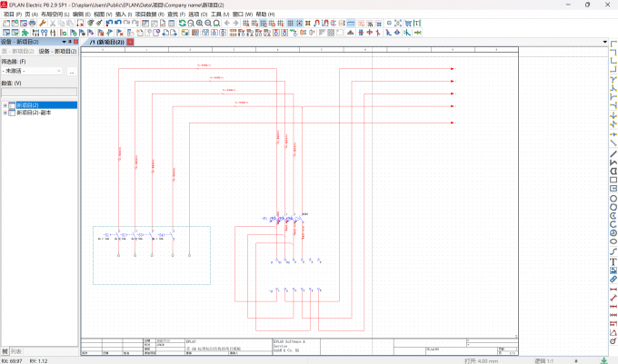The width and height of the screenshot is (618, 364).
Task: Expand the 新项目(2) tree node
Action: (x=5, y=105)
